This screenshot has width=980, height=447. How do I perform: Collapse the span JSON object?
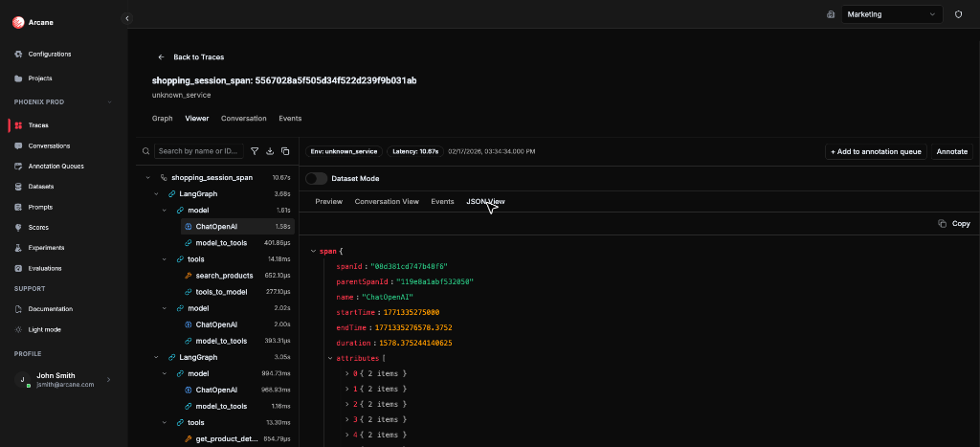[x=313, y=252]
